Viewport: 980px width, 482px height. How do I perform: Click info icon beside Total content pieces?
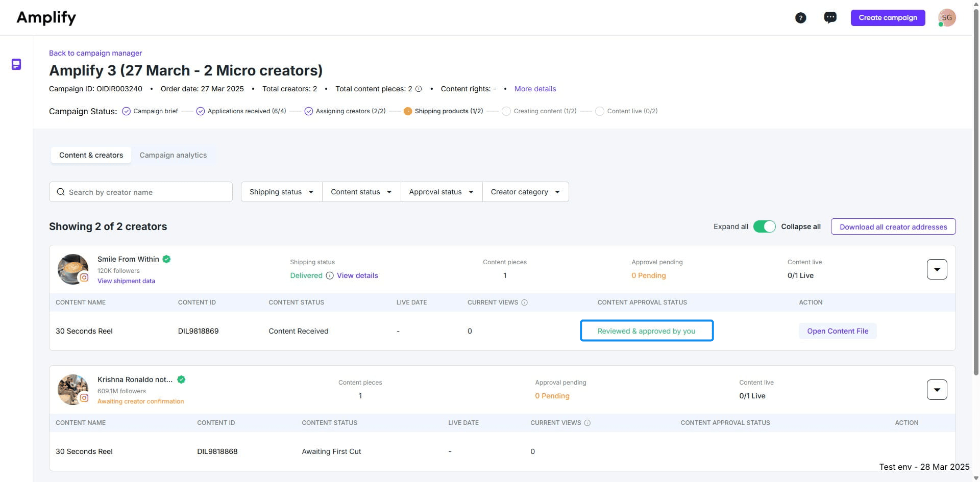419,89
